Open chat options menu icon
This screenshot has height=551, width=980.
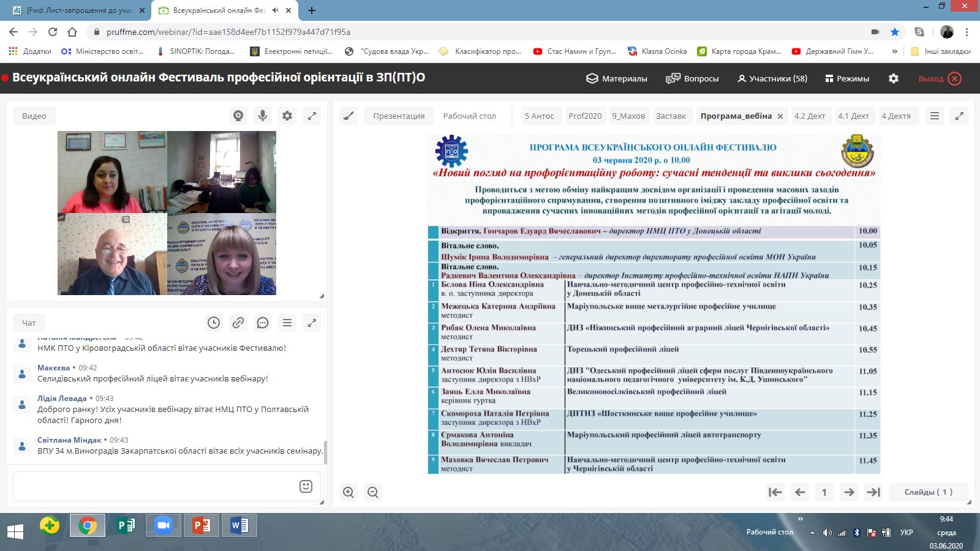tap(287, 323)
